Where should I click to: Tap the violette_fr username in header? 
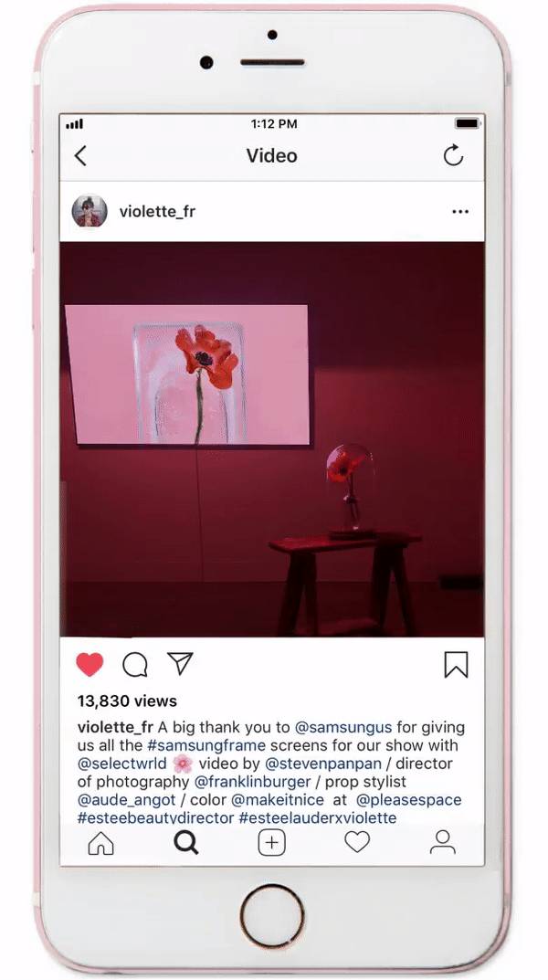click(157, 212)
